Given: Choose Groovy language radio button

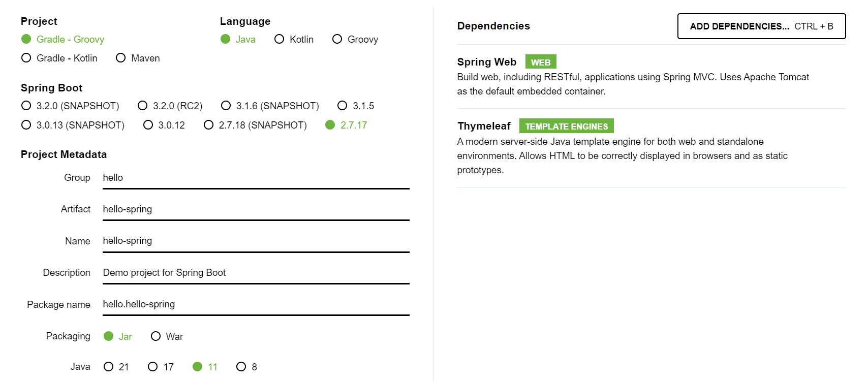Looking at the screenshot, I should [337, 39].
